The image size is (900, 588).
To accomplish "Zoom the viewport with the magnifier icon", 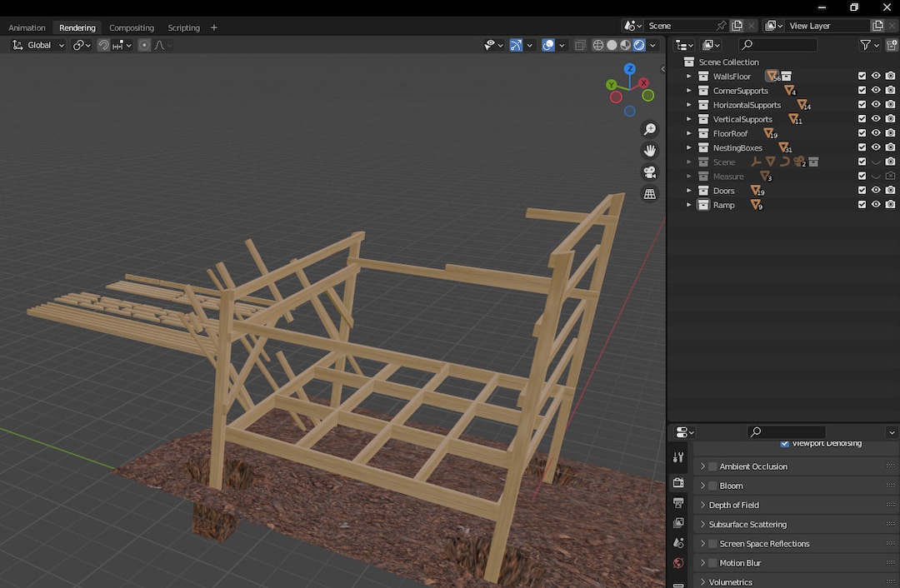I will click(x=650, y=128).
